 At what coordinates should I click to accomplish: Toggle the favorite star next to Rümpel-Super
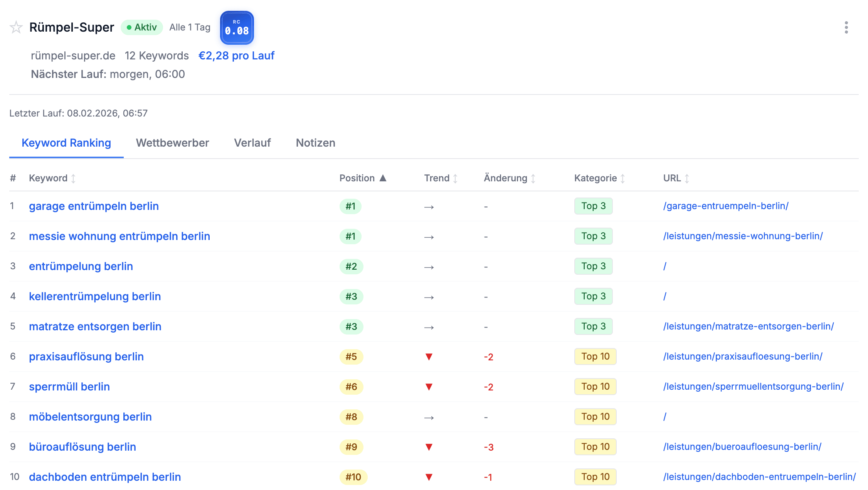(x=16, y=27)
